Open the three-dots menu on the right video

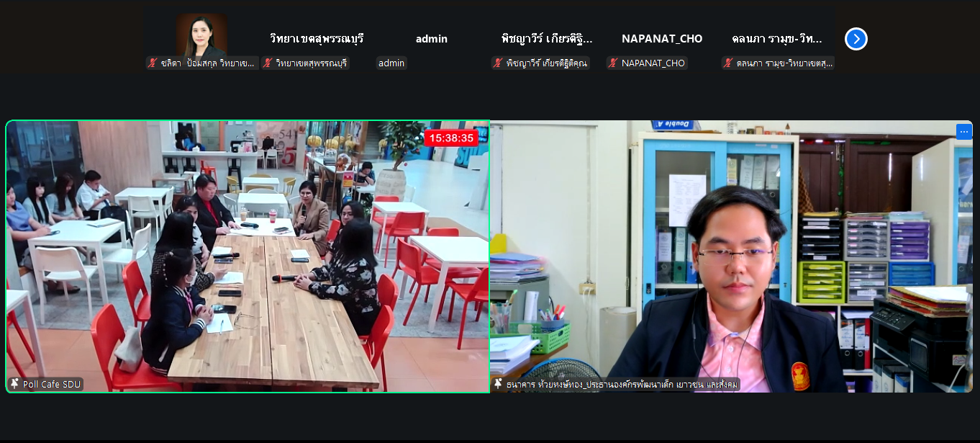[x=964, y=131]
